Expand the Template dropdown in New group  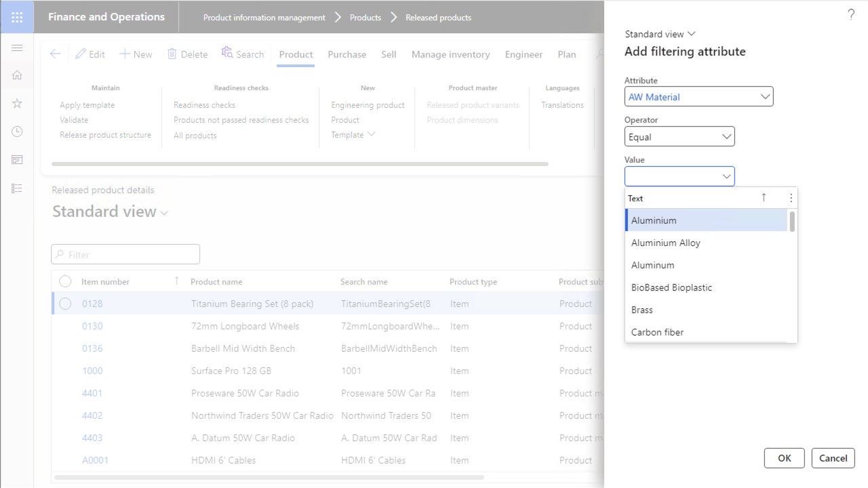[353, 135]
